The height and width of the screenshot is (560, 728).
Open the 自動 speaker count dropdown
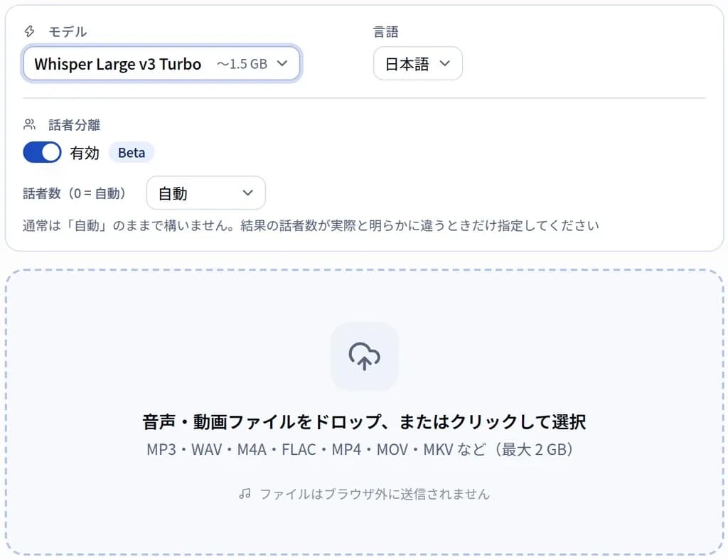pyautogui.click(x=205, y=193)
